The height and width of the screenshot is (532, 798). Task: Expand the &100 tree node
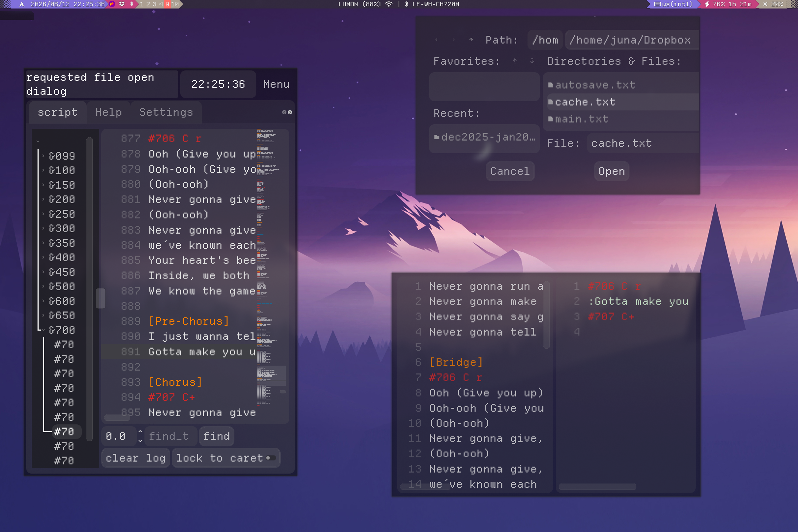(44, 170)
